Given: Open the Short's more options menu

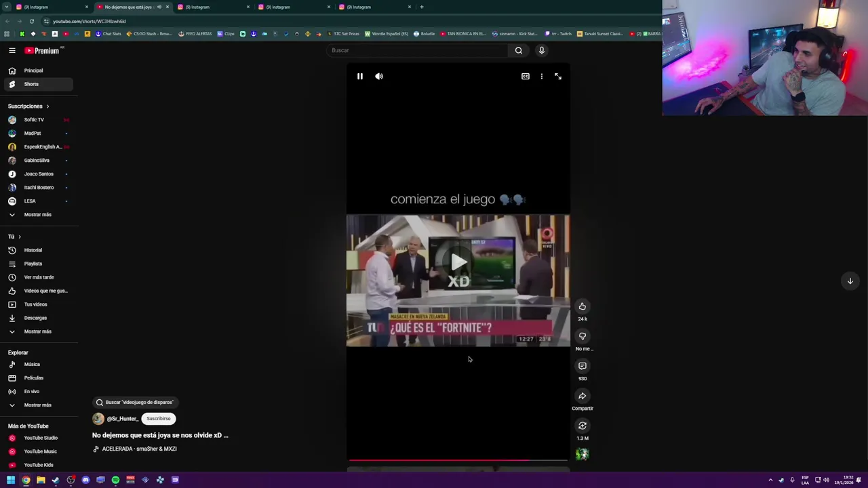Looking at the screenshot, I should [541, 77].
